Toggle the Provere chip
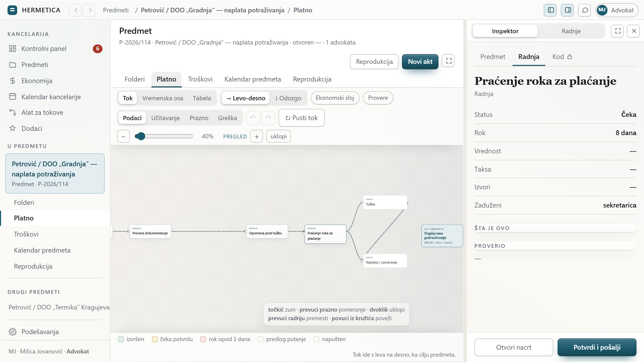This screenshot has width=644, height=362. click(378, 98)
